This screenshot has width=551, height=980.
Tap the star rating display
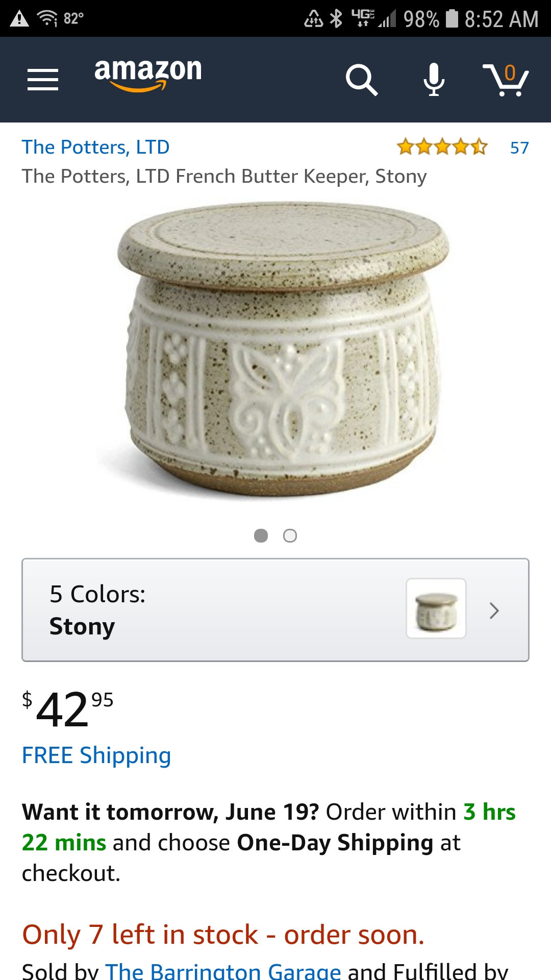[x=442, y=147]
